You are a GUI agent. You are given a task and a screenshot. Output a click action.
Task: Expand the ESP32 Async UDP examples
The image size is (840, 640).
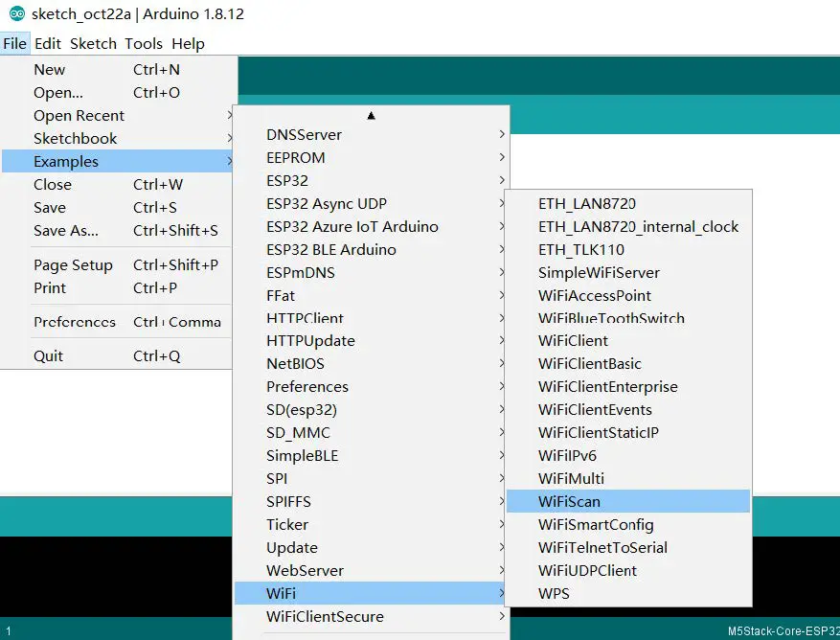tap(372, 204)
